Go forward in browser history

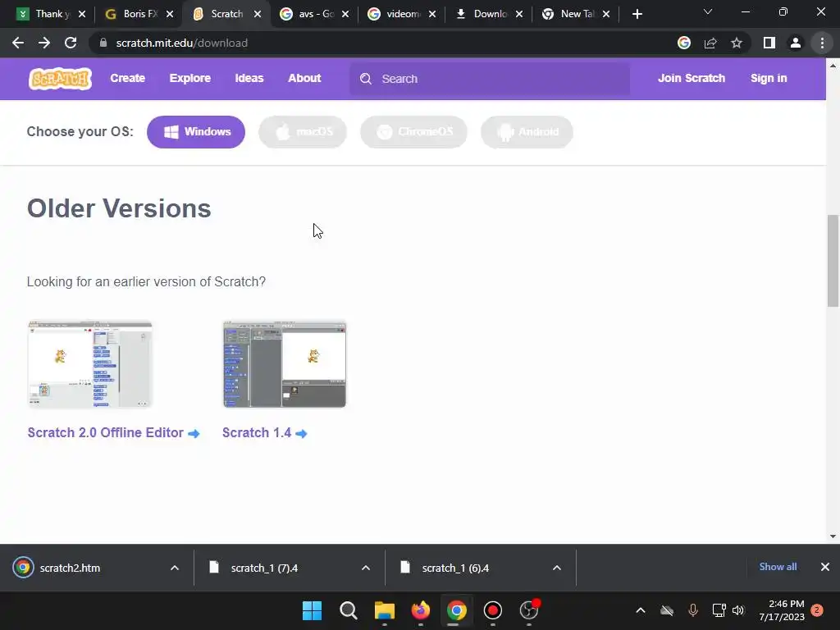pos(44,43)
